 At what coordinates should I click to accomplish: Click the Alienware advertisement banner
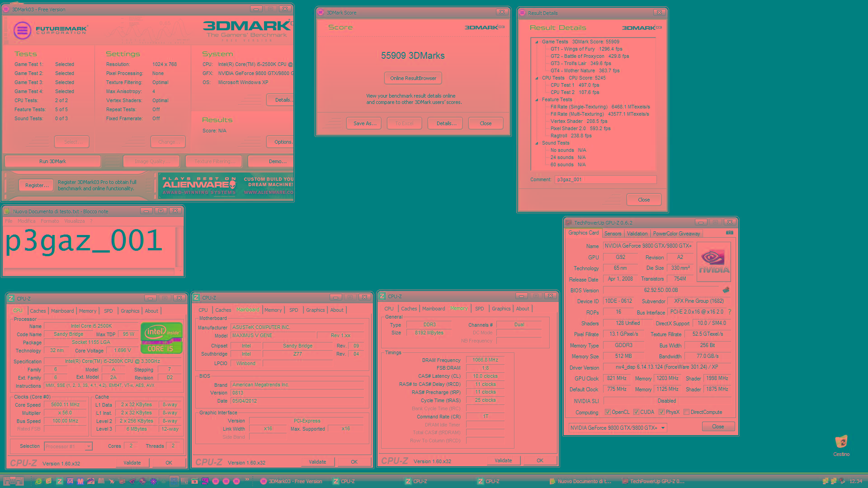click(x=226, y=185)
